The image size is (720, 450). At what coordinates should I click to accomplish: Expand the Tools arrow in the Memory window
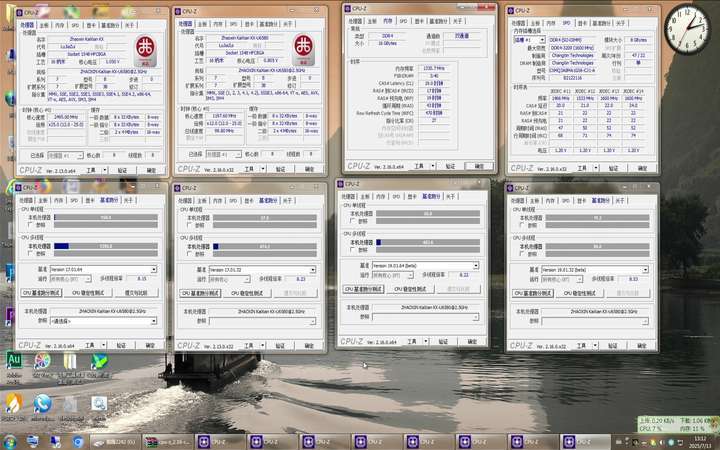433,166
